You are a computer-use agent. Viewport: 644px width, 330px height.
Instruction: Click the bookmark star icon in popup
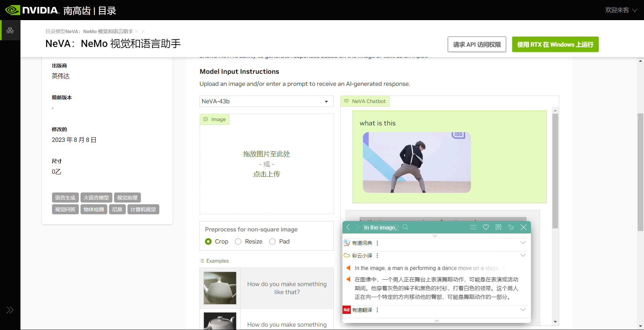[x=498, y=227]
